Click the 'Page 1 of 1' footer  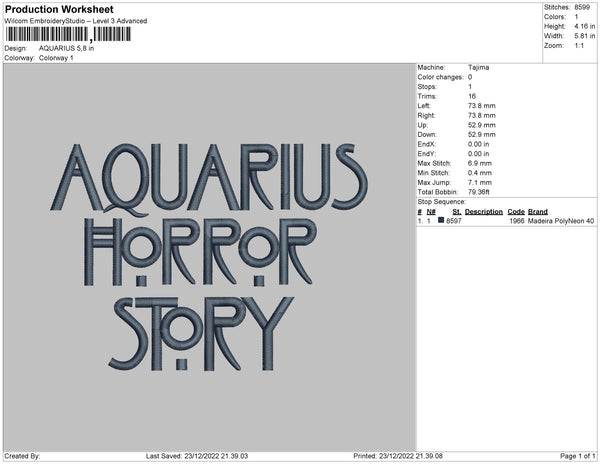(x=577, y=456)
